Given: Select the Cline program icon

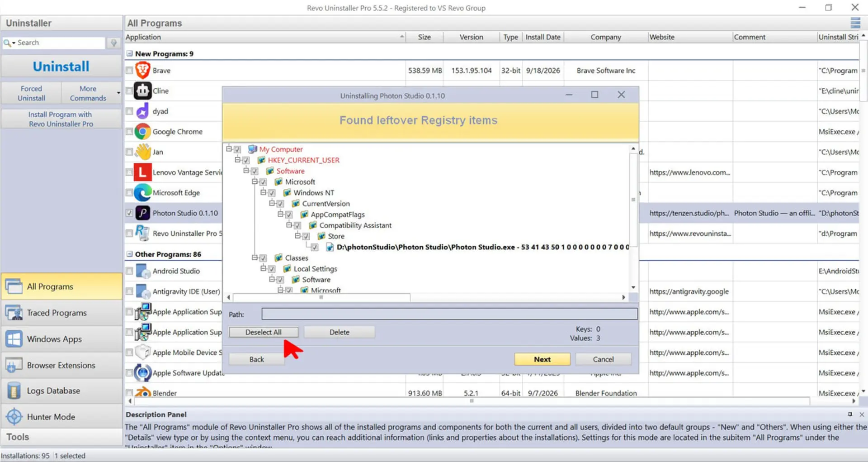Looking at the screenshot, I should point(142,91).
